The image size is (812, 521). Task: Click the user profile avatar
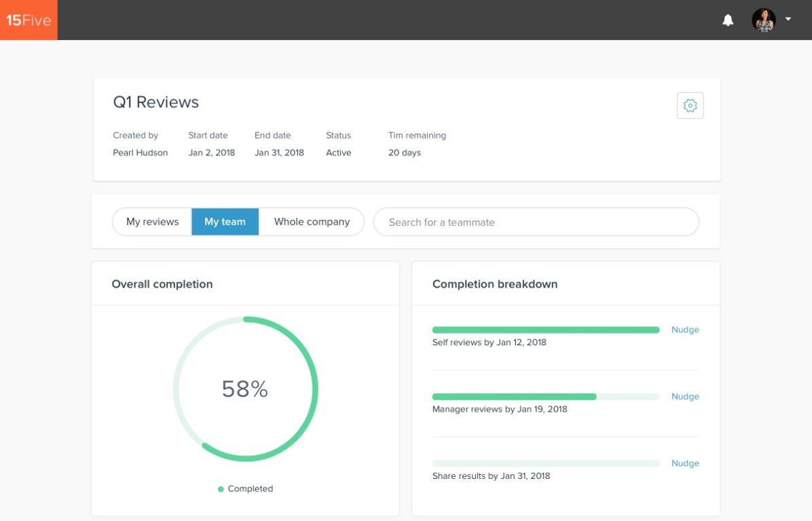763,20
